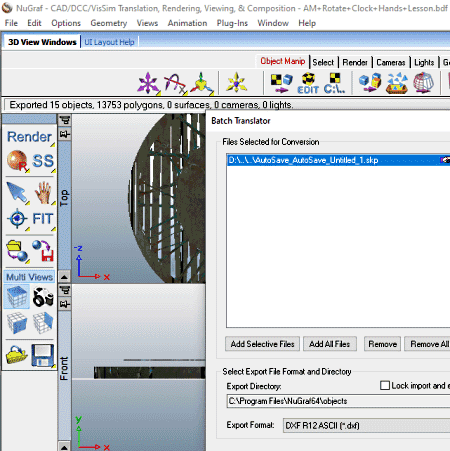Viewport: 450px width, 451px height.
Task: Click the checkerboard-to-cube material assign icon
Action: click(x=281, y=83)
